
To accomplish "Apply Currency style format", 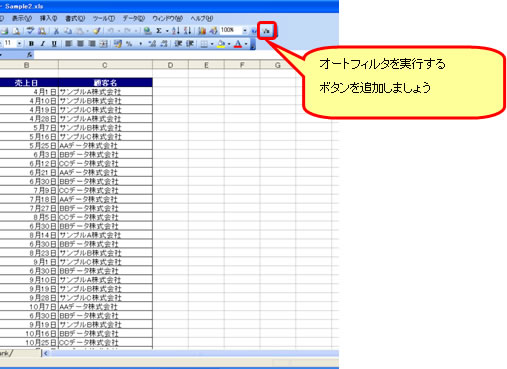I will tap(117, 44).
